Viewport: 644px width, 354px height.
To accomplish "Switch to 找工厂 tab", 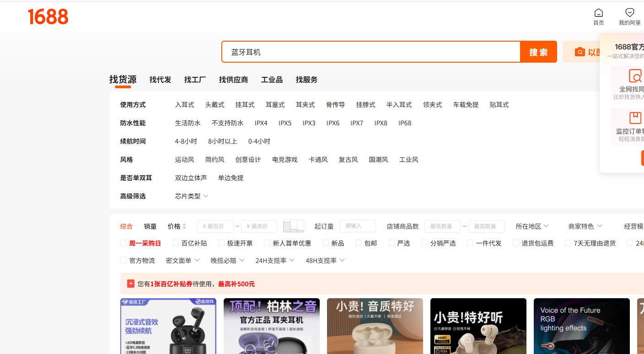I will click(x=195, y=80).
